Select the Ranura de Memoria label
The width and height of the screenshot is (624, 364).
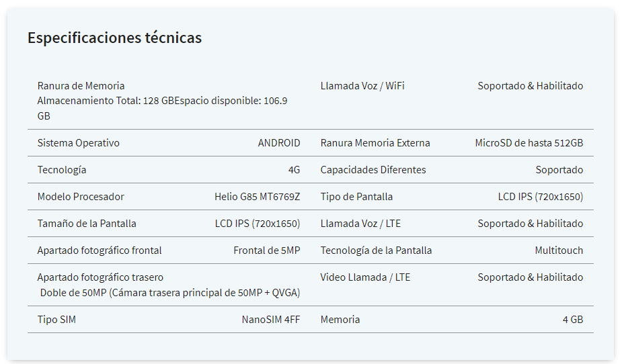point(81,86)
